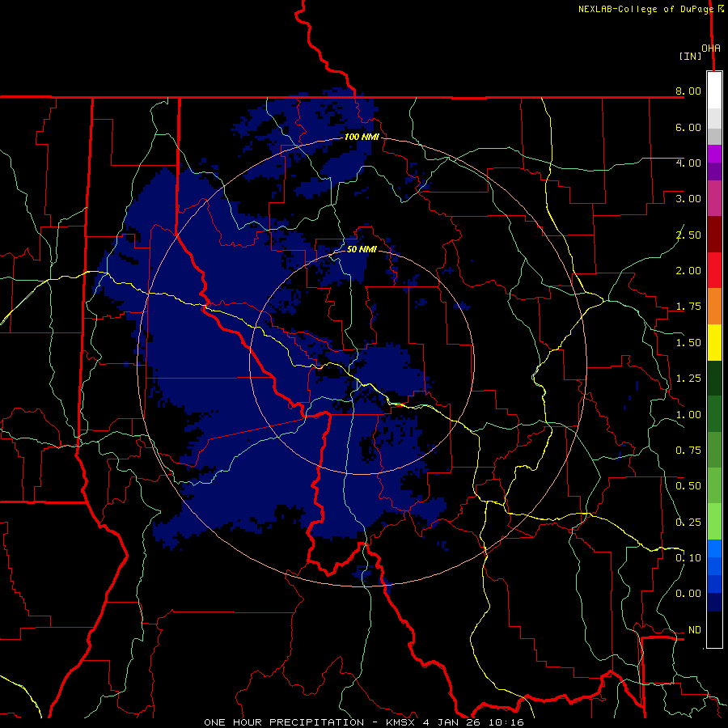Click the 2.00 legend value

click(688, 271)
